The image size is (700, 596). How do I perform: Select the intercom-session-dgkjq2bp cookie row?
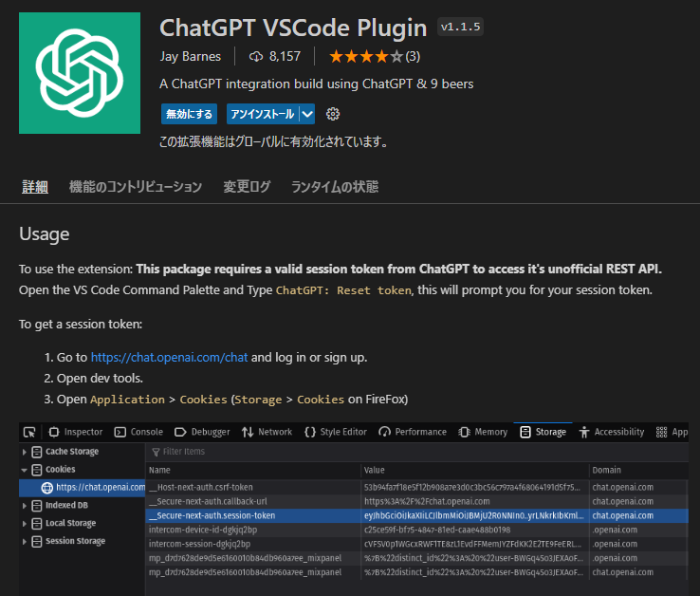pyautogui.click(x=417, y=544)
